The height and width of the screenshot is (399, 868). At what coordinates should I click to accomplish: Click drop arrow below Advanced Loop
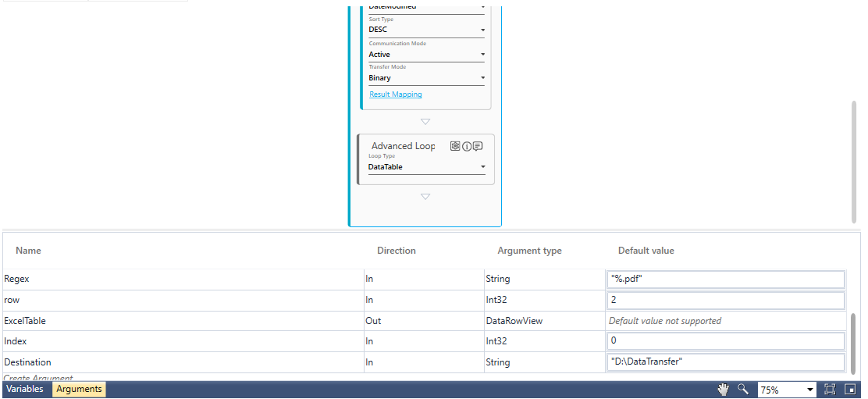pos(425,197)
